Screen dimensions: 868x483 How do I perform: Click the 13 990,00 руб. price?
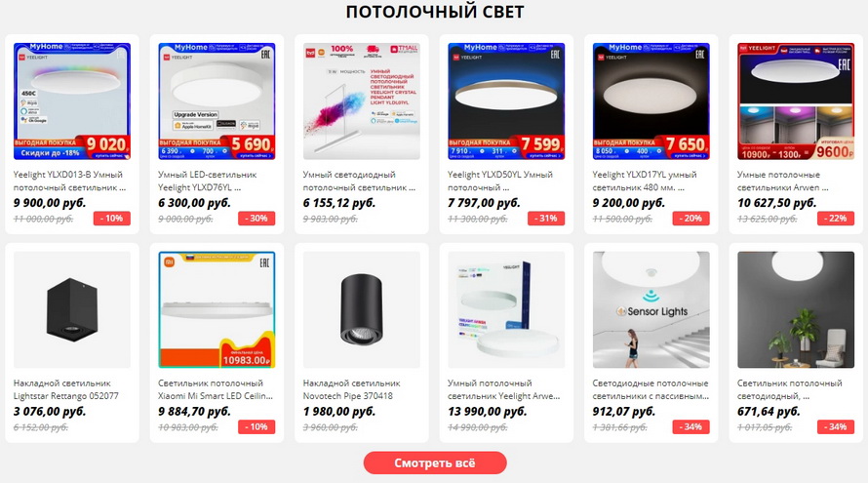click(487, 412)
